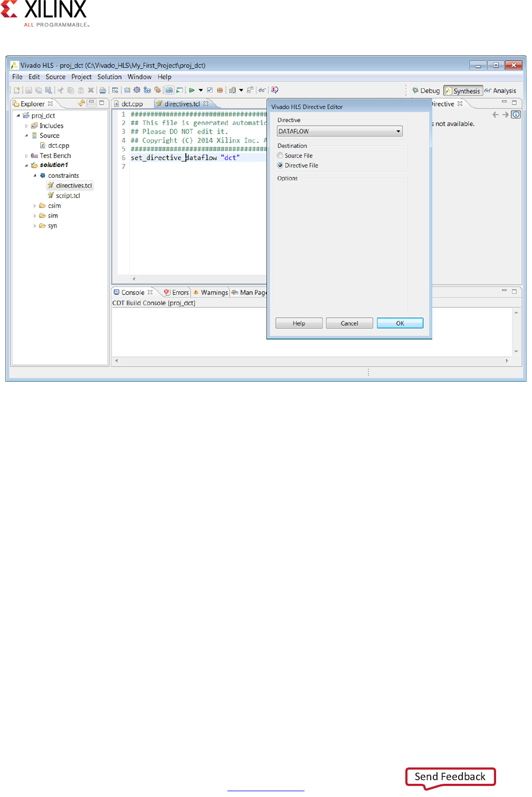Image resolution: width=532 pixels, height=797 pixels.
Task: Click the New Solution folder icon in toolbar
Action: point(127,90)
